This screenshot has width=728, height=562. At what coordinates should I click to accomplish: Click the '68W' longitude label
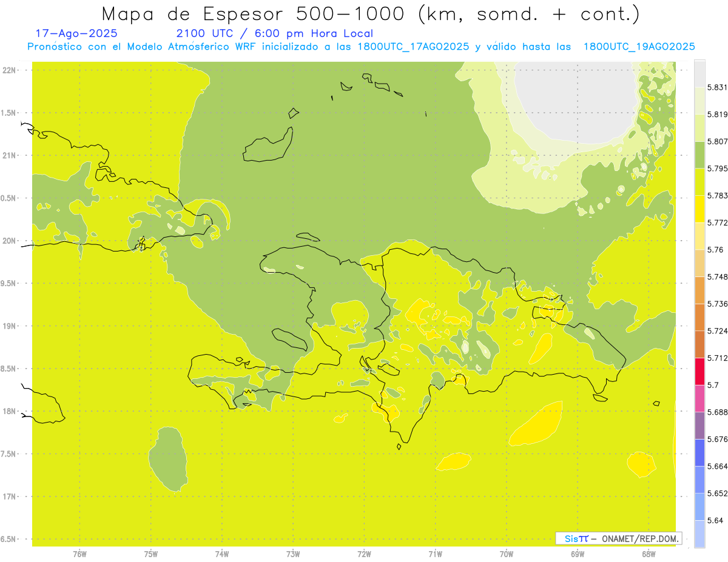[649, 554]
